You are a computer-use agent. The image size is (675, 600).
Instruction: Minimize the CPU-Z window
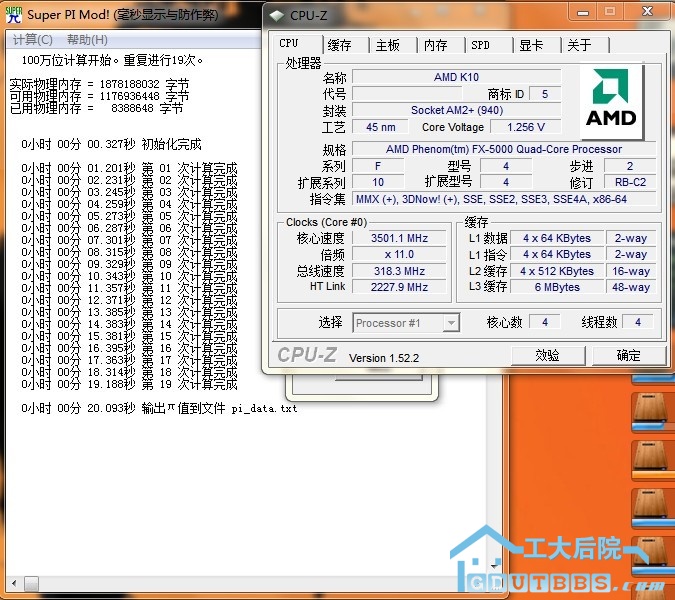pyautogui.click(x=583, y=12)
